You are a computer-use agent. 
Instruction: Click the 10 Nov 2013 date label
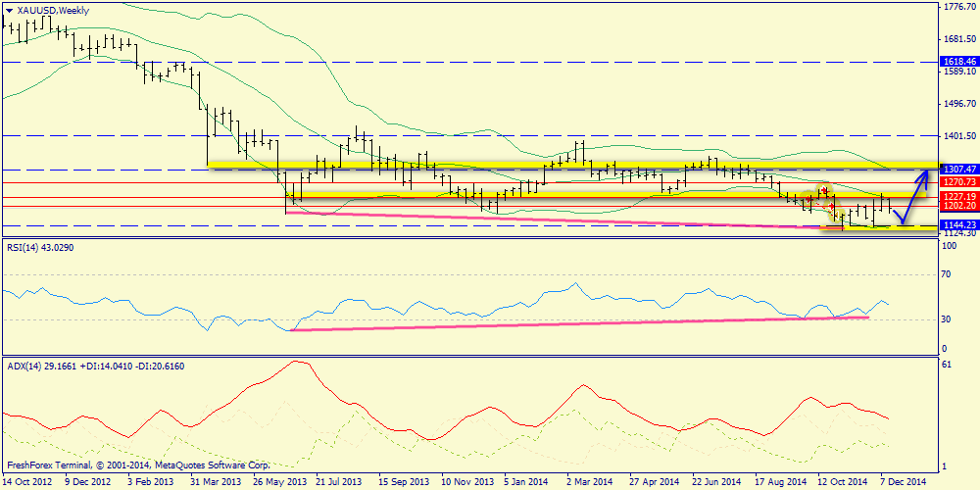click(465, 482)
